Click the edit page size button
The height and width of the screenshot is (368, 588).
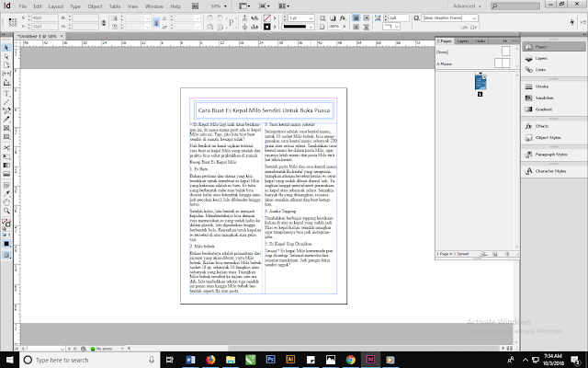pyautogui.click(x=483, y=254)
